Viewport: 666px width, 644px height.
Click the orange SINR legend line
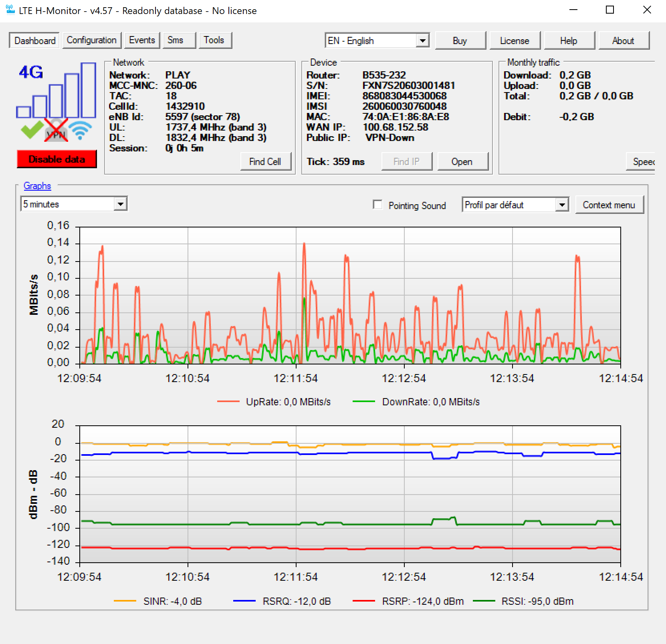click(125, 601)
